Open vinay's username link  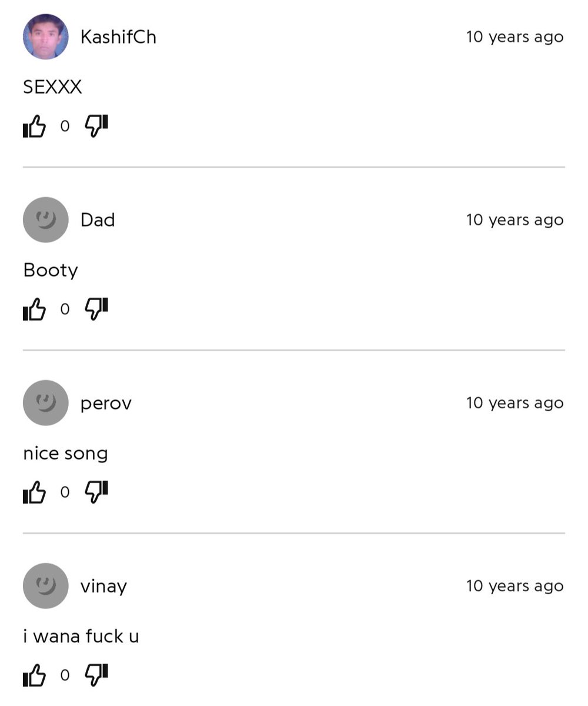103,587
